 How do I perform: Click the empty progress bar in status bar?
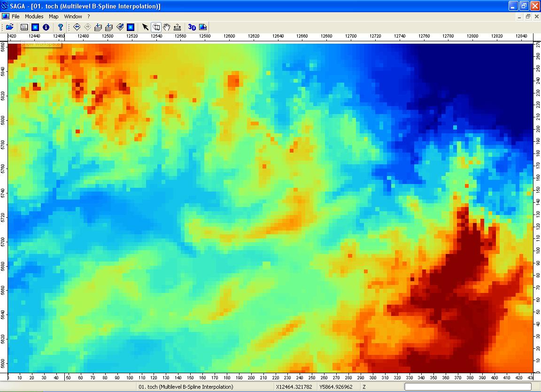[468, 387]
